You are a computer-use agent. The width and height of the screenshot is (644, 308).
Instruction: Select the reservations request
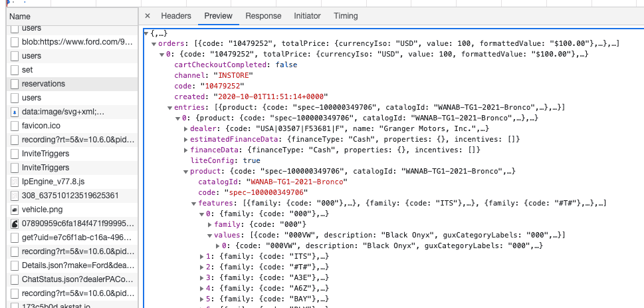point(72,84)
